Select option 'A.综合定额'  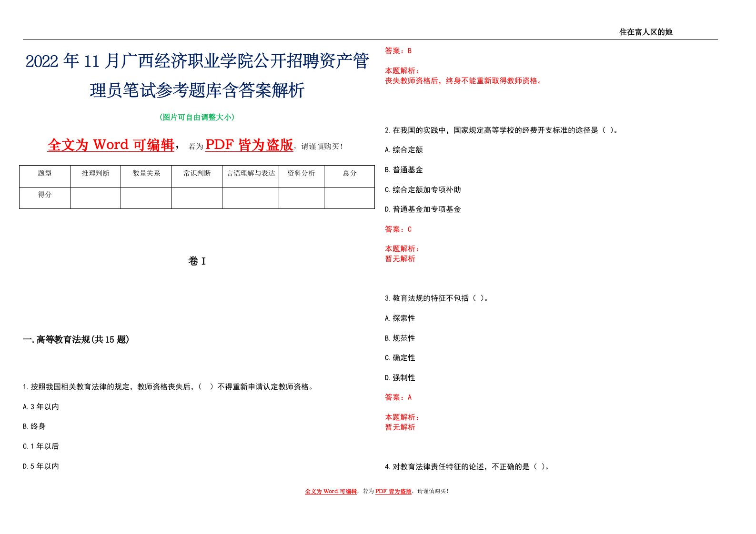403,150
